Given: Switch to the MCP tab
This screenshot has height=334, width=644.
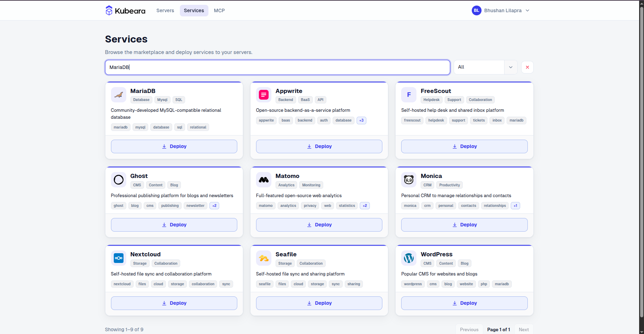Looking at the screenshot, I should pyautogui.click(x=219, y=10).
